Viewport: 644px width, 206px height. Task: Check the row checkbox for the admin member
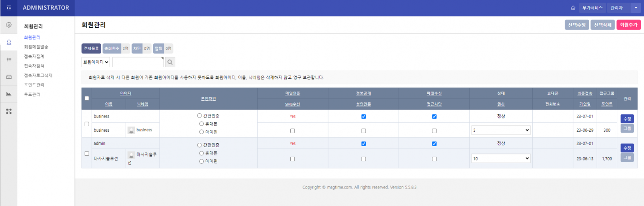tap(87, 153)
